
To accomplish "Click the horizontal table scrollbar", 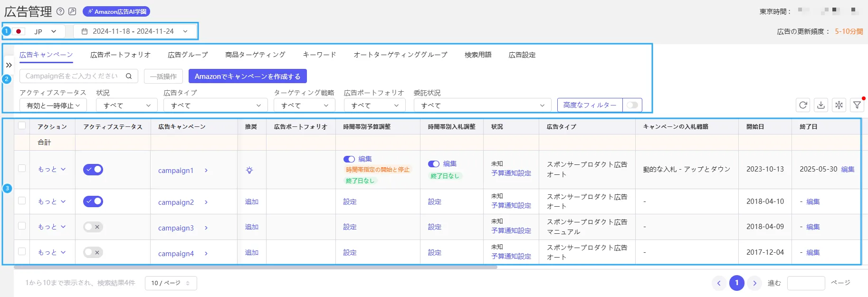I will tap(256, 268).
